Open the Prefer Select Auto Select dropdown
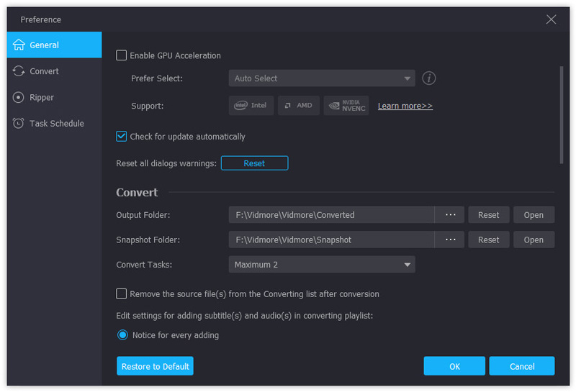 pos(322,78)
